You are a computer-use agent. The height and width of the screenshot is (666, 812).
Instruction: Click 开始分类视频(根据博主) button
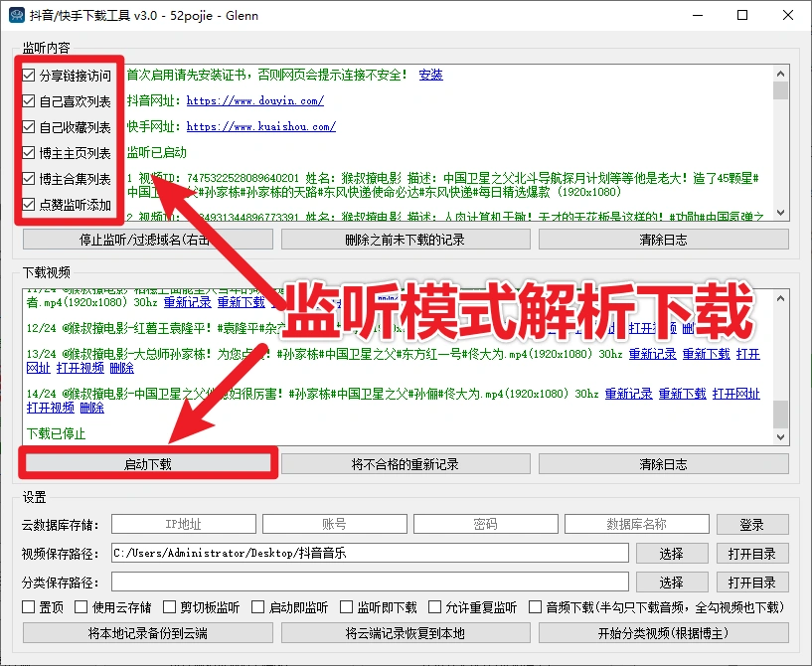tap(663, 633)
